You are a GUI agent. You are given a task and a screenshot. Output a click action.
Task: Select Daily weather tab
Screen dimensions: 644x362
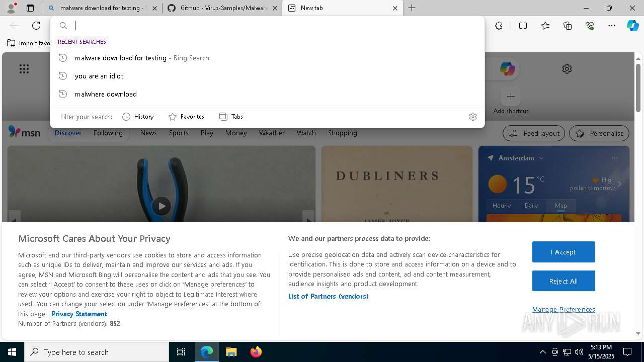[531, 206]
